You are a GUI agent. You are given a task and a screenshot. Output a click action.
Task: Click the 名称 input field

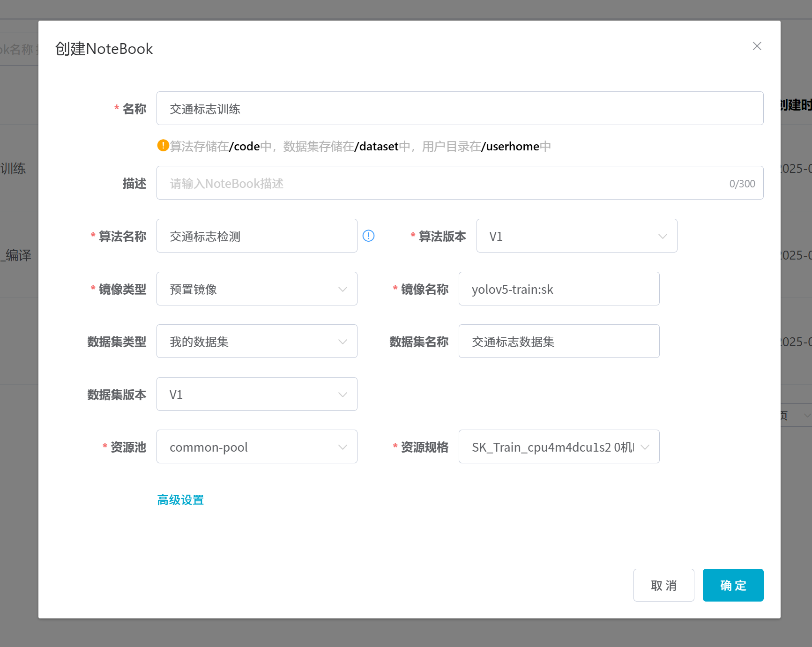(x=459, y=109)
